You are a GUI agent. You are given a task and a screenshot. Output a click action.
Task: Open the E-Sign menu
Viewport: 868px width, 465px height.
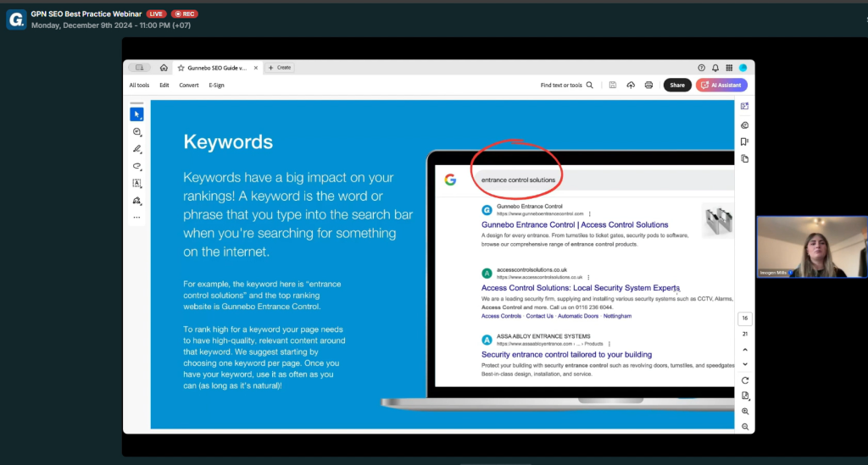(216, 86)
